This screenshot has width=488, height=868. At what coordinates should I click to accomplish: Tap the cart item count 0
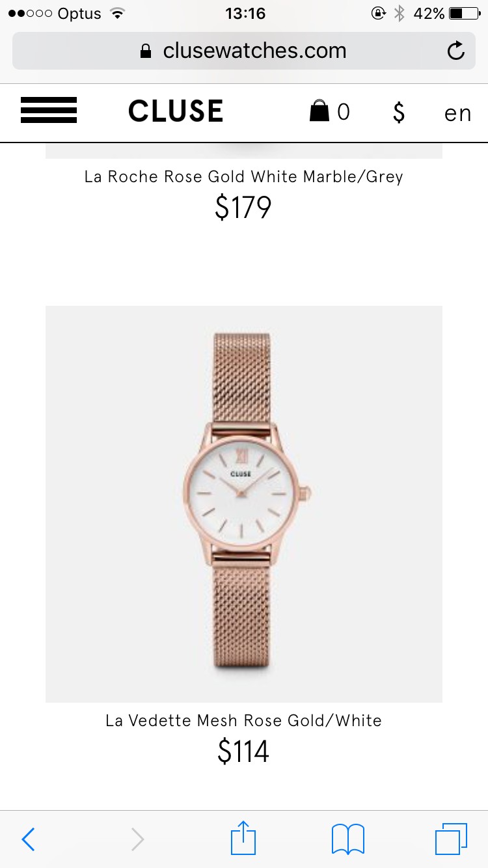point(344,113)
